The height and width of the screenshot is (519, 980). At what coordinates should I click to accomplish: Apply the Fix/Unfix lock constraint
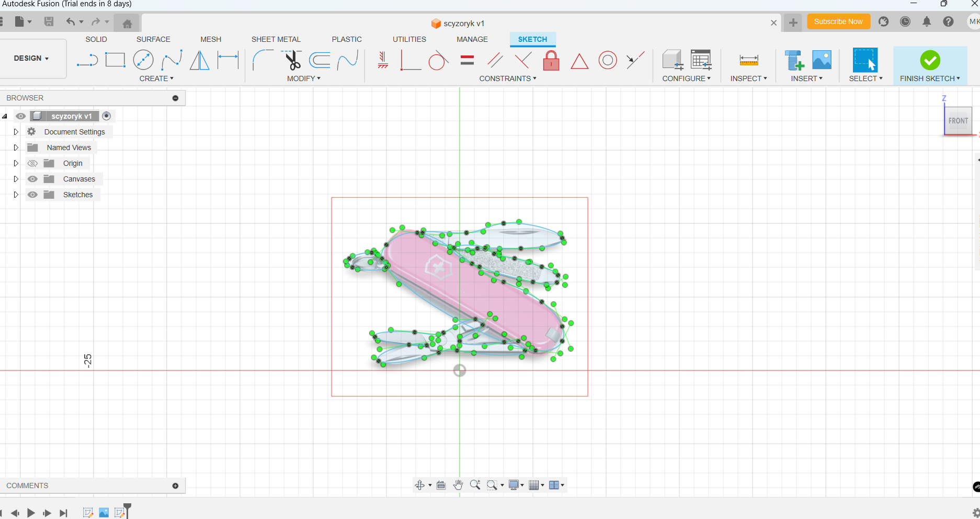click(551, 60)
